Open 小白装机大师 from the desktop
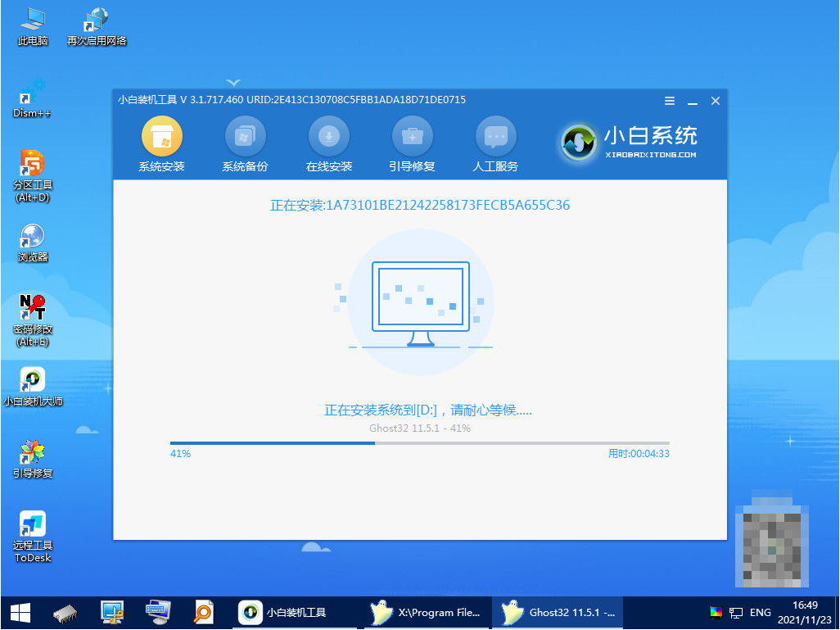Image resolution: width=840 pixels, height=630 pixels. (x=32, y=381)
